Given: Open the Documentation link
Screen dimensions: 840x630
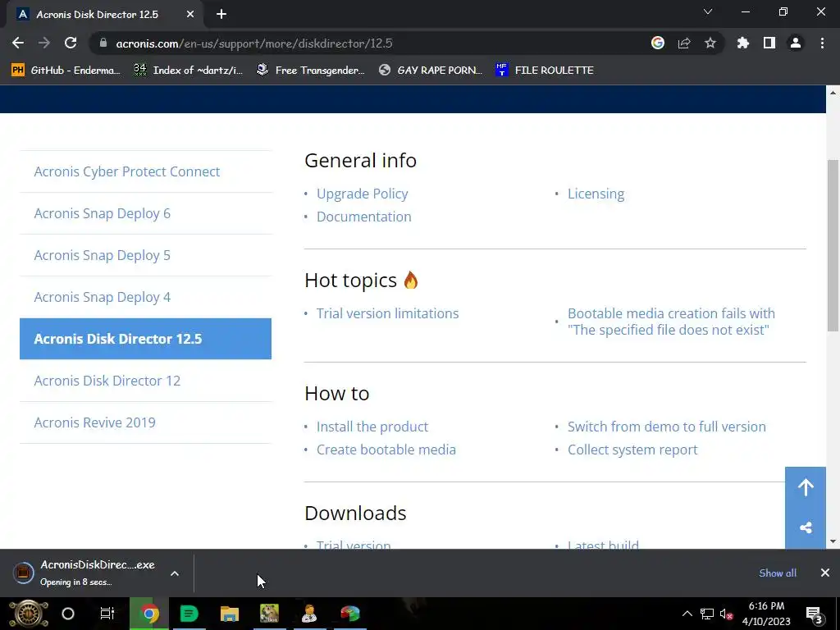Looking at the screenshot, I should [x=363, y=217].
